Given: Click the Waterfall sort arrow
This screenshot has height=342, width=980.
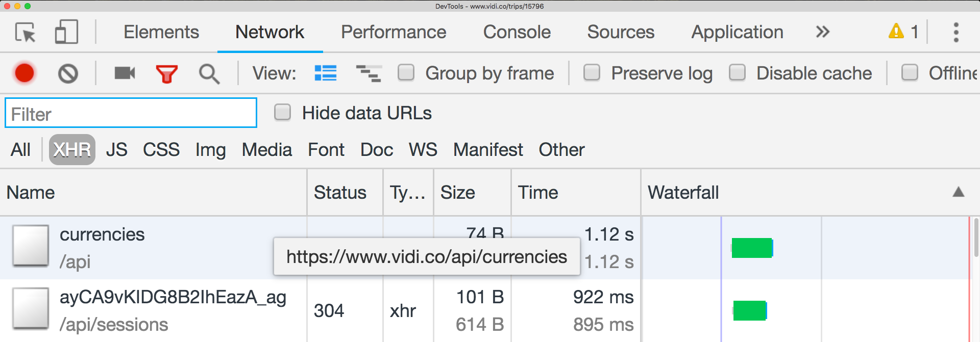Looking at the screenshot, I should tap(958, 192).
